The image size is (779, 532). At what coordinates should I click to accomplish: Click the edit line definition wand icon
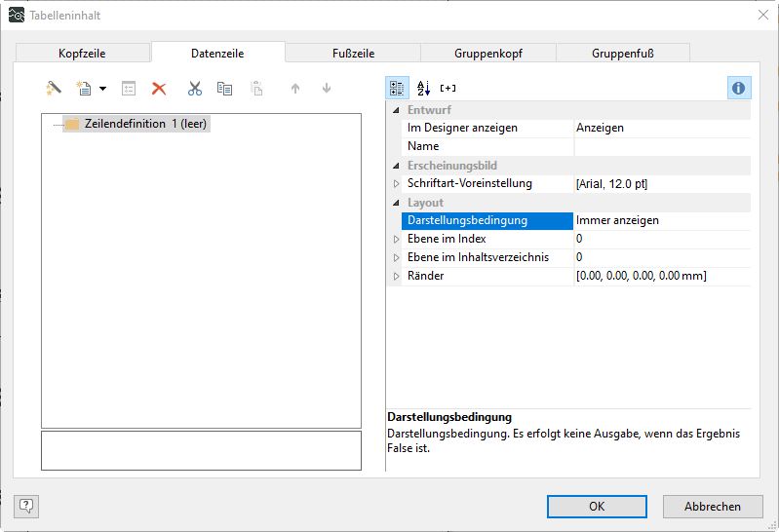54,89
